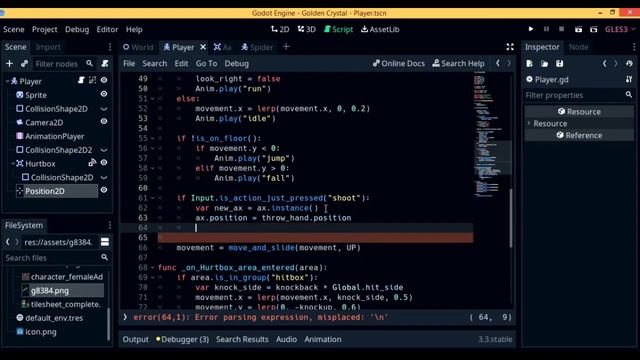
Task: Switch to the 3D workspace
Action: (307, 29)
